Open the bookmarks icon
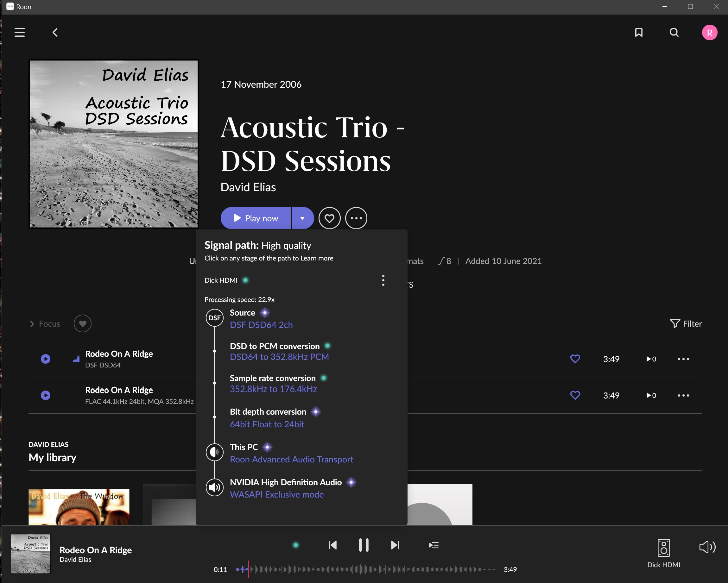This screenshot has height=583, width=728. 638,32
